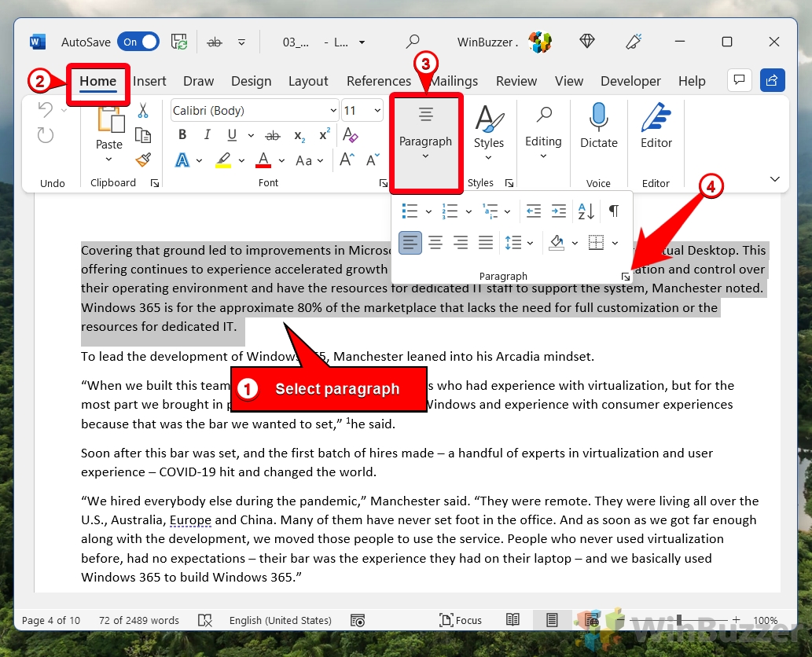Select Justify alignment
The width and height of the screenshot is (812, 657).
click(x=485, y=242)
